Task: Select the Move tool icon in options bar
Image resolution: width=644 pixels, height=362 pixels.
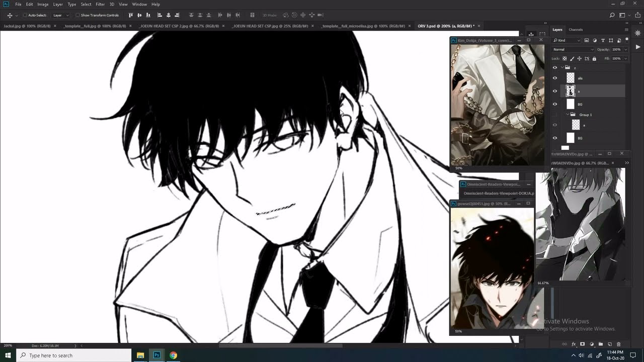Action: click(10, 15)
